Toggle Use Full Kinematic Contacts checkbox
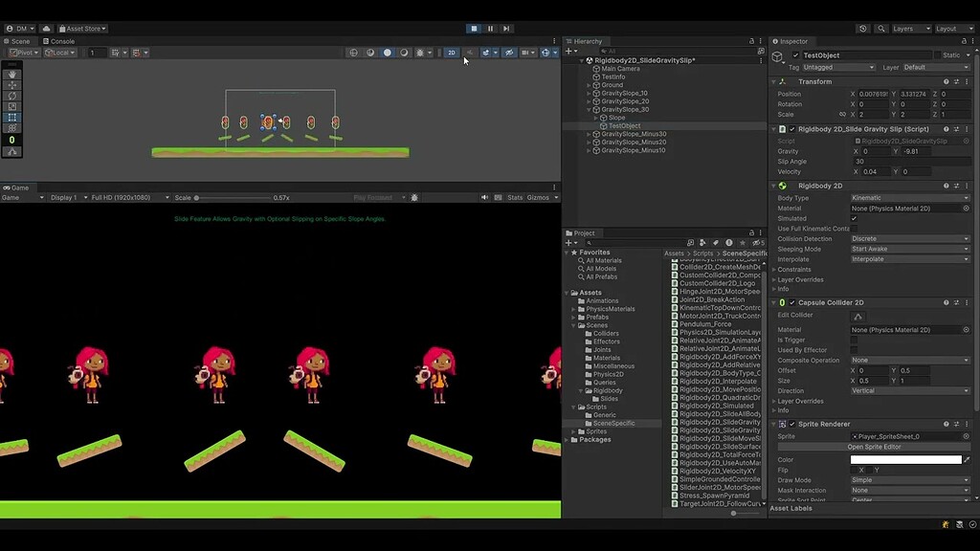This screenshot has width=980, height=551. (853, 228)
